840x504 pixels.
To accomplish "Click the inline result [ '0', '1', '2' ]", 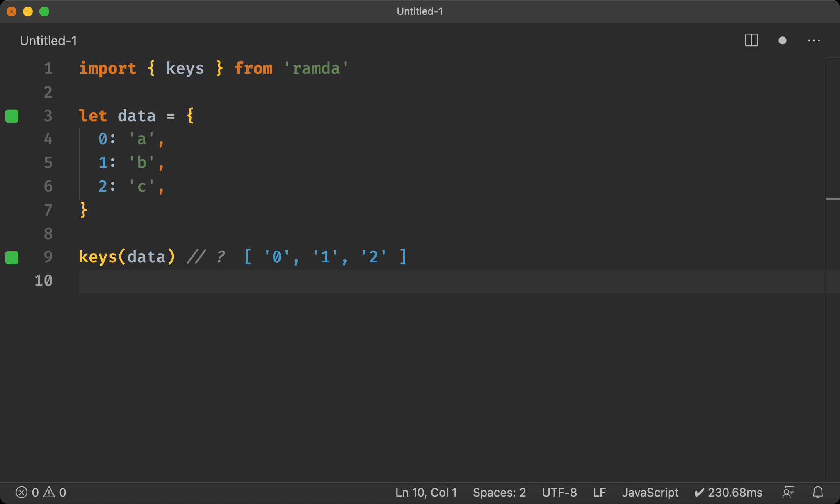I will click(325, 257).
